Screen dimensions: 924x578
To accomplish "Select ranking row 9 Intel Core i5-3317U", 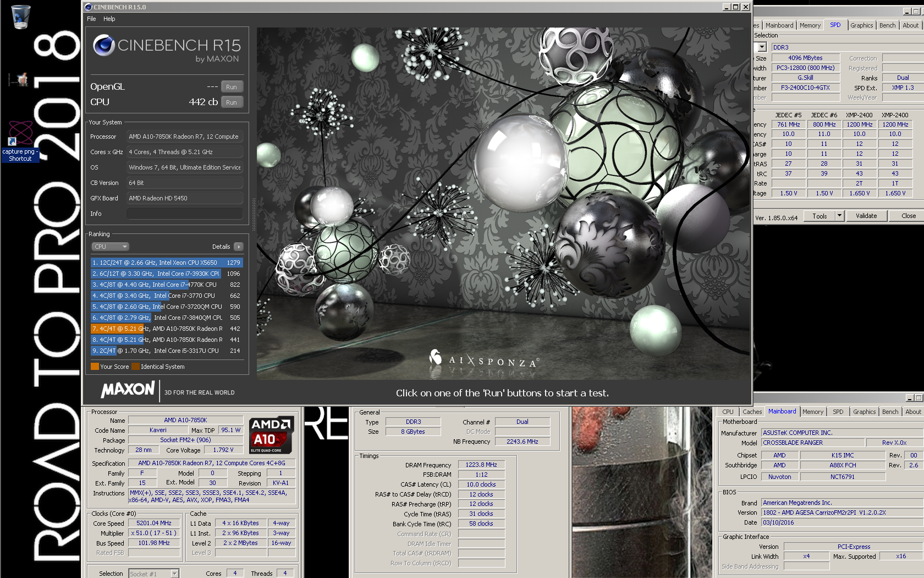I will coord(167,351).
